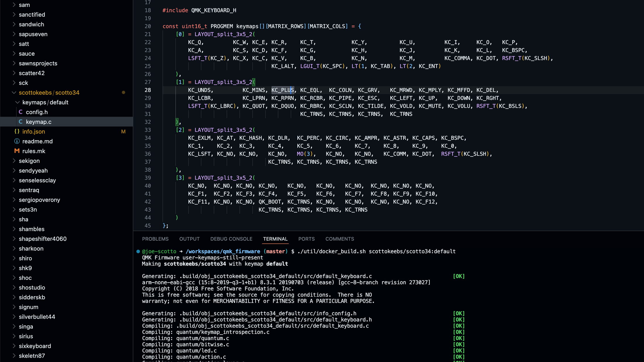Collapse the keymaps/default folder

click(x=17, y=102)
